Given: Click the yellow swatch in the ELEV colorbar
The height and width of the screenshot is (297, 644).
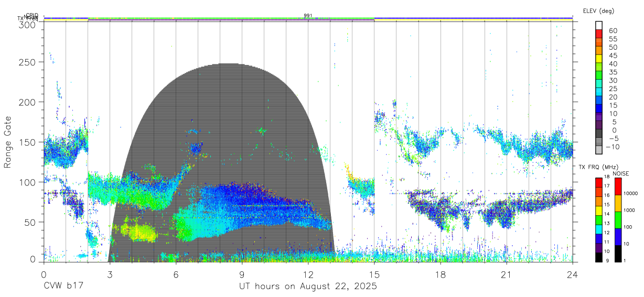Looking at the screenshot, I should pos(599,59).
